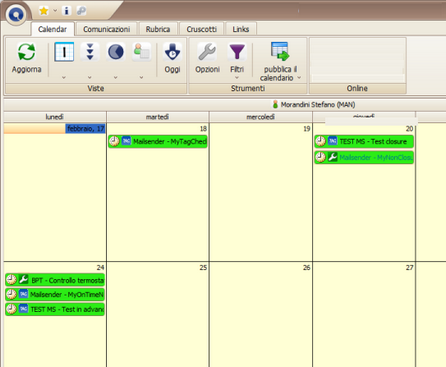
Task: Click the person with calendar view icon
Action: click(142, 52)
